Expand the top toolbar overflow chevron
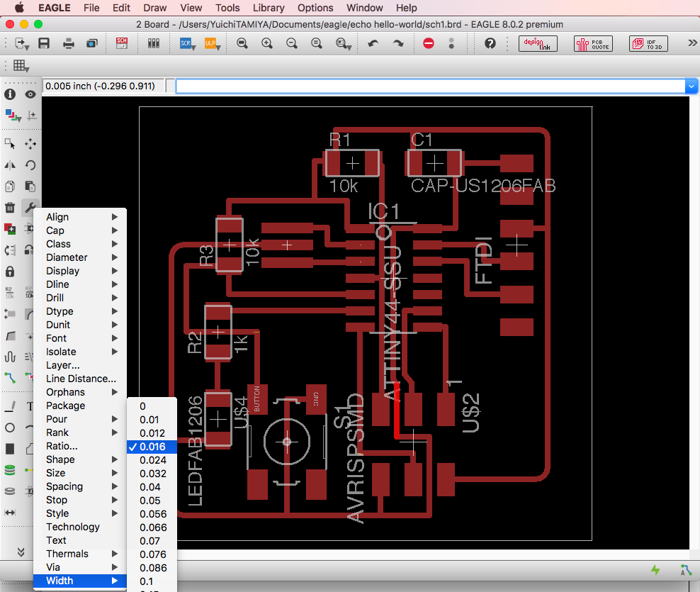This screenshot has height=592, width=700. tap(692, 43)
